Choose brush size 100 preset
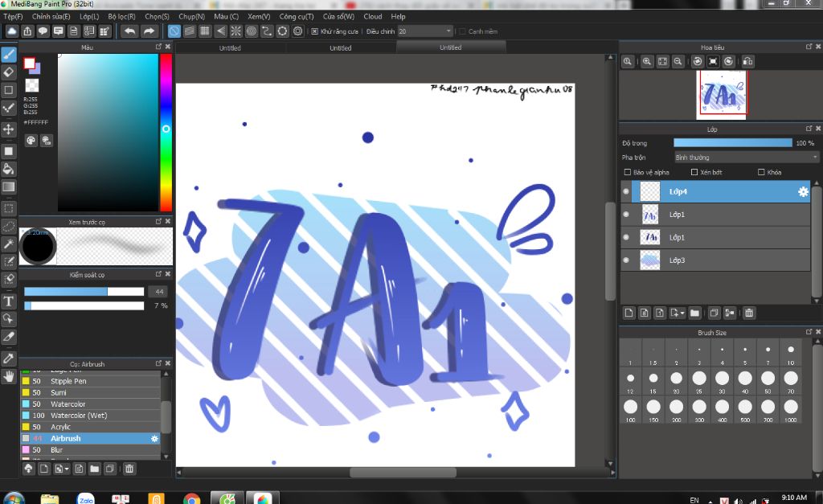Image resolution: width=823 pixels, height=504 pixels. pyautogui.click(x=630, y=409)
